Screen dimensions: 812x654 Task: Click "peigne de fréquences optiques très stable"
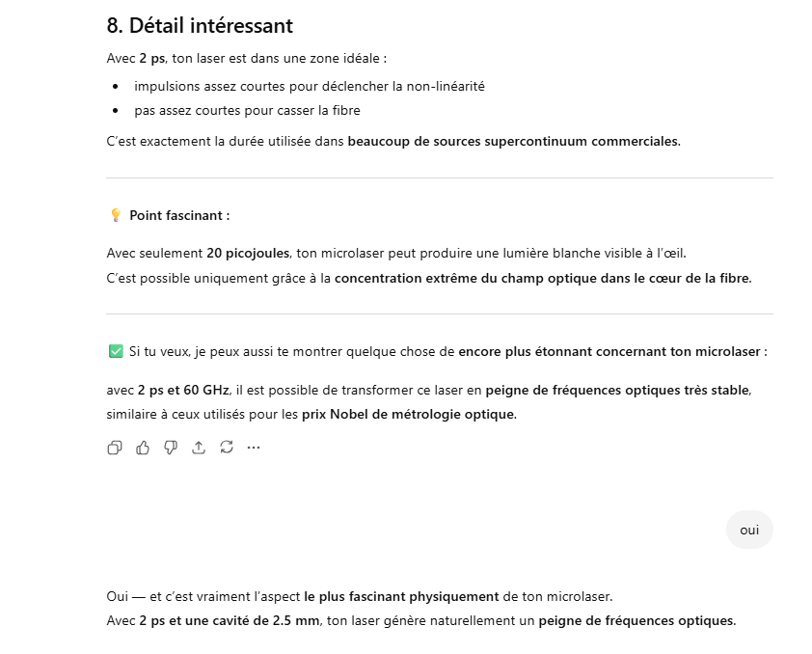(617, 390)
